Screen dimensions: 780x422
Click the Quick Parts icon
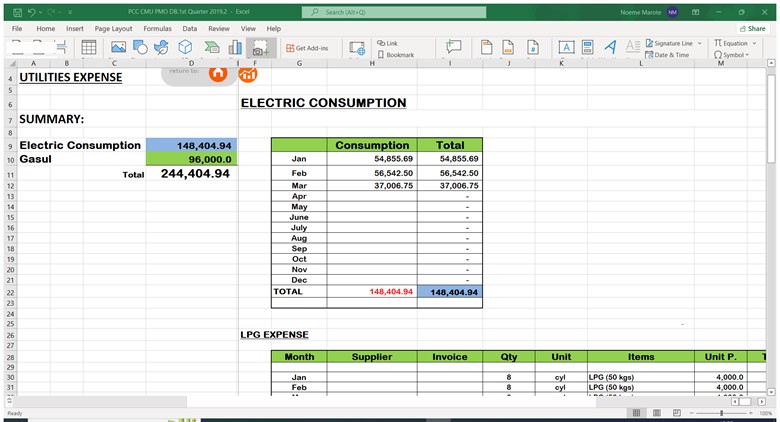tap(587, 48)
